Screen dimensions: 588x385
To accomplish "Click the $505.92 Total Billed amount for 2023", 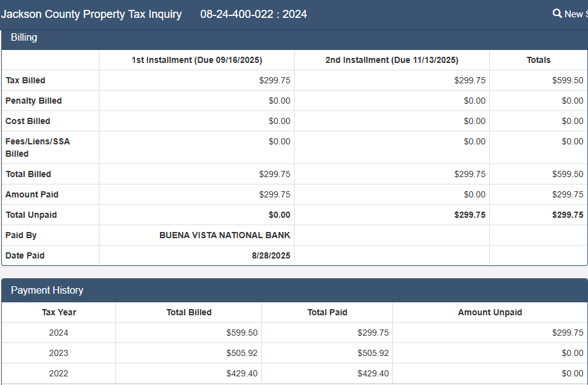I will point(241,353).
